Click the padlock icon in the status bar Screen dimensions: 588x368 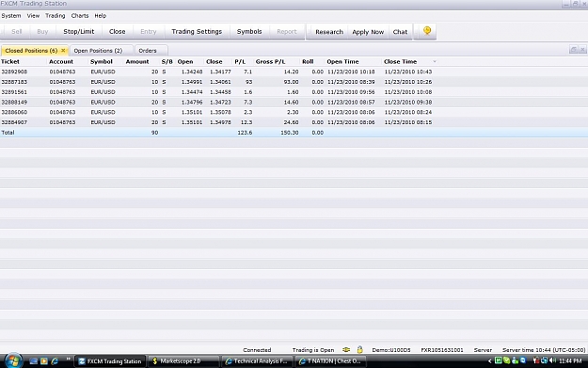click(x=359, y=349)
